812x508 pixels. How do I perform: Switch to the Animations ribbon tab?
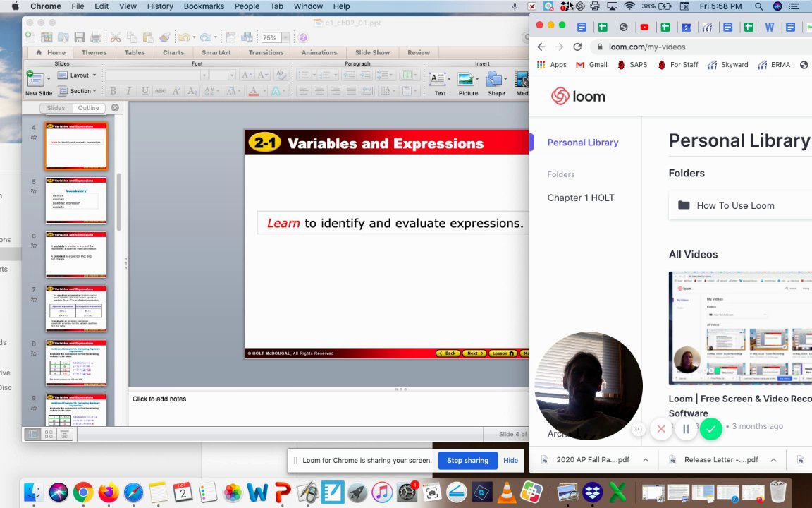[x=319, y=52]
